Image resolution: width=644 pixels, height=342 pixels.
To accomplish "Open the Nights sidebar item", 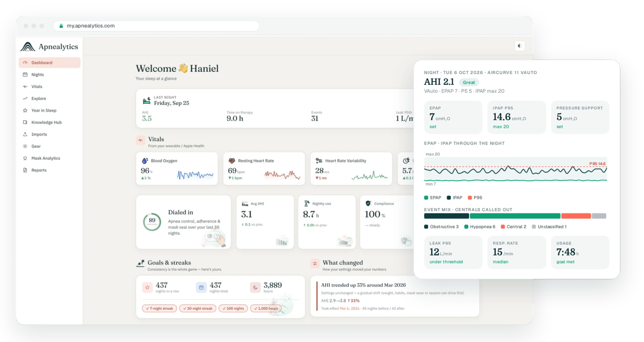I will click(x=50, y=75).
